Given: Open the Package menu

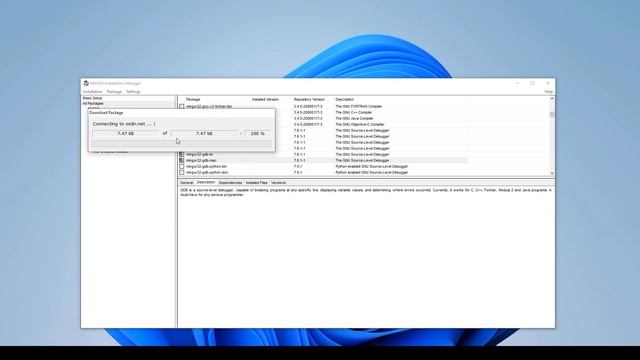Looking at the screenshot, I should [114, 92].
